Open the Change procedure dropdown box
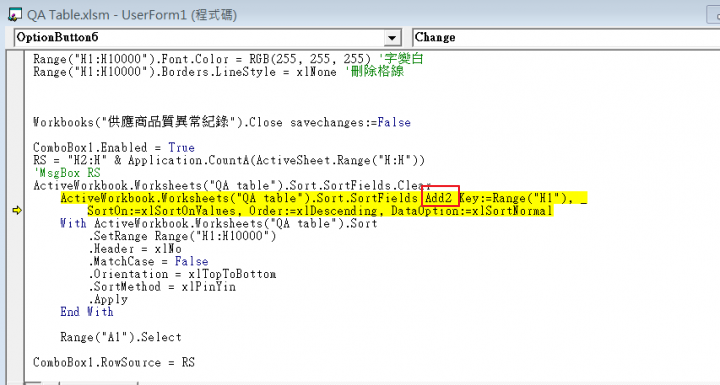 [566, 38]
